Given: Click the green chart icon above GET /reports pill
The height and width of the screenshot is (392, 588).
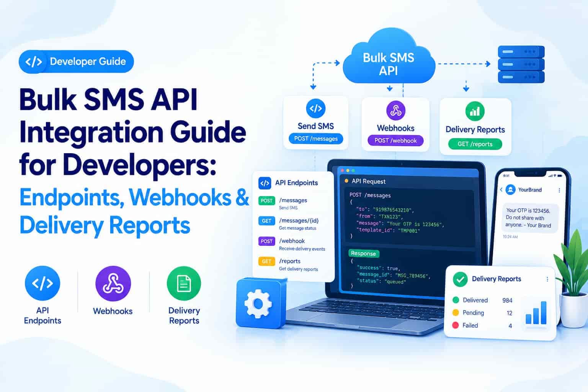Looking at the screenshot, I should click(x=475, y=111).
